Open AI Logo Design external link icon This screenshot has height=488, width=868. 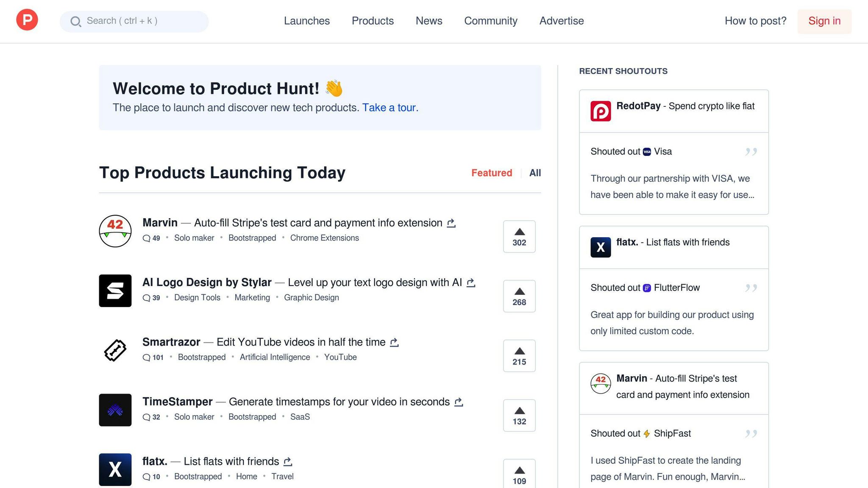tap(471, 283)
